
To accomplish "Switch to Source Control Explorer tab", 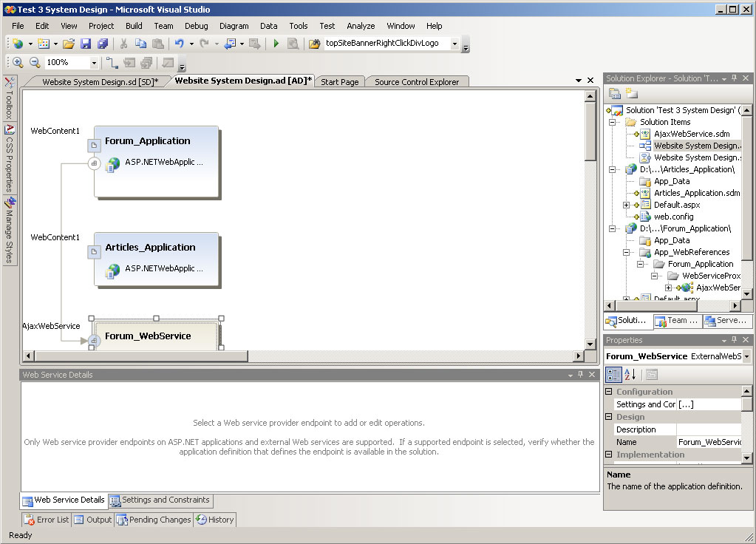I will (417, 82).
